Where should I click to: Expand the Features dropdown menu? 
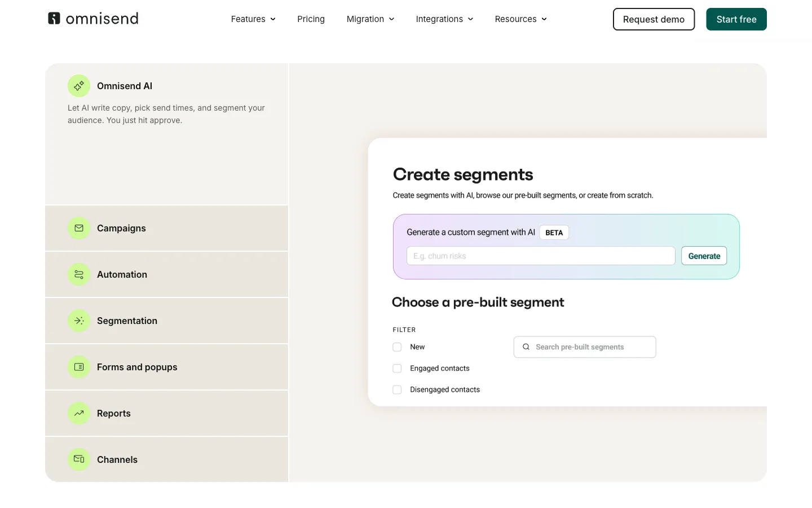tap(253, 19)
